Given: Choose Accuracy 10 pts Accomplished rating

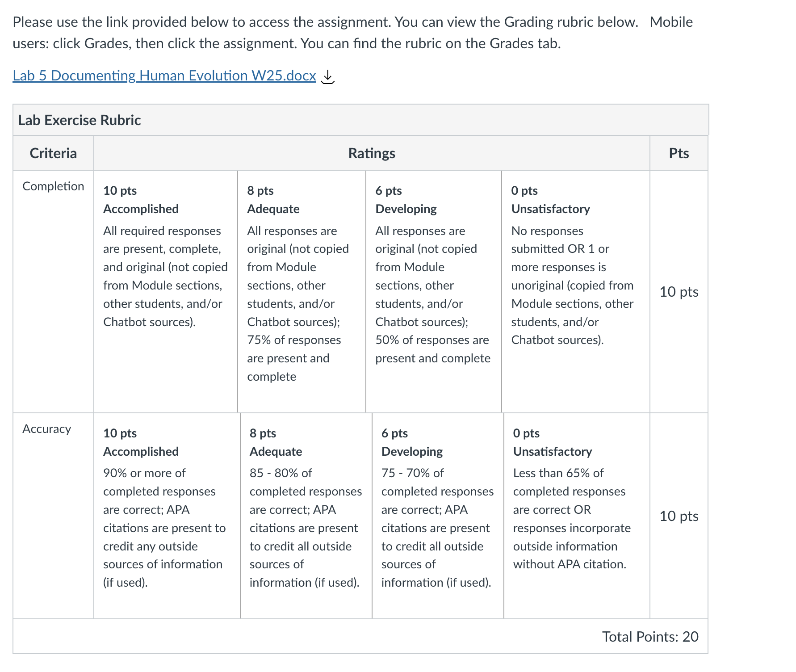Looking at the screenshot, I should pos(167,516).
